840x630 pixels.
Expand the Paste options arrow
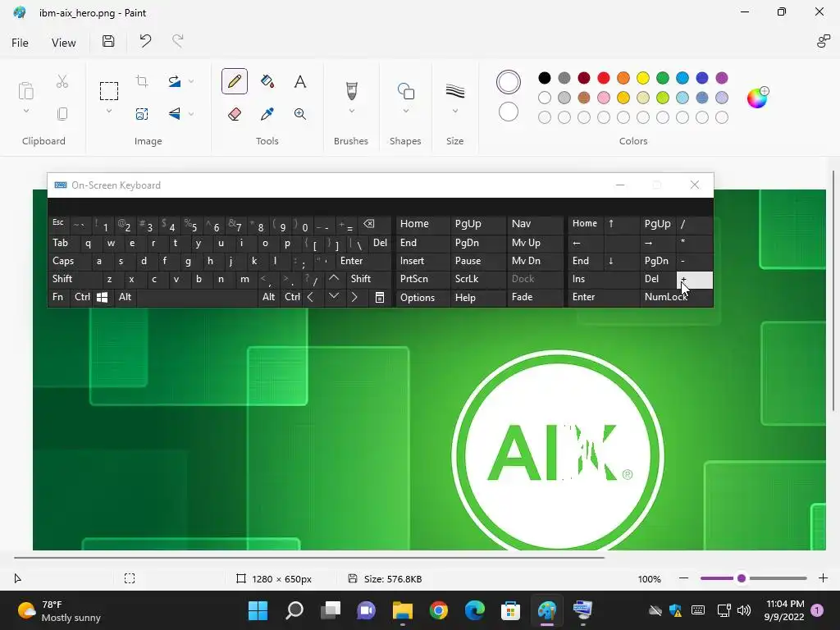(x=25, y=112)
